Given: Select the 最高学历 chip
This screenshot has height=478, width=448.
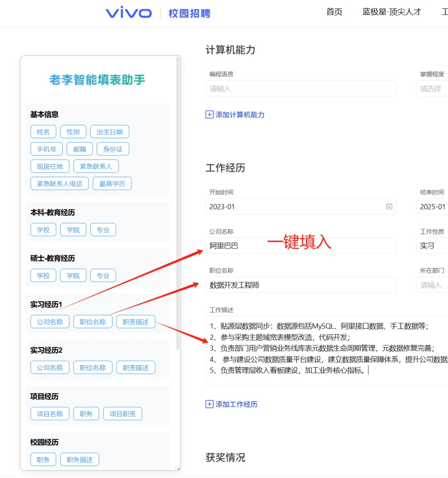Looking at the screenshot, I should pyautogui.click(x=112, y=183).
